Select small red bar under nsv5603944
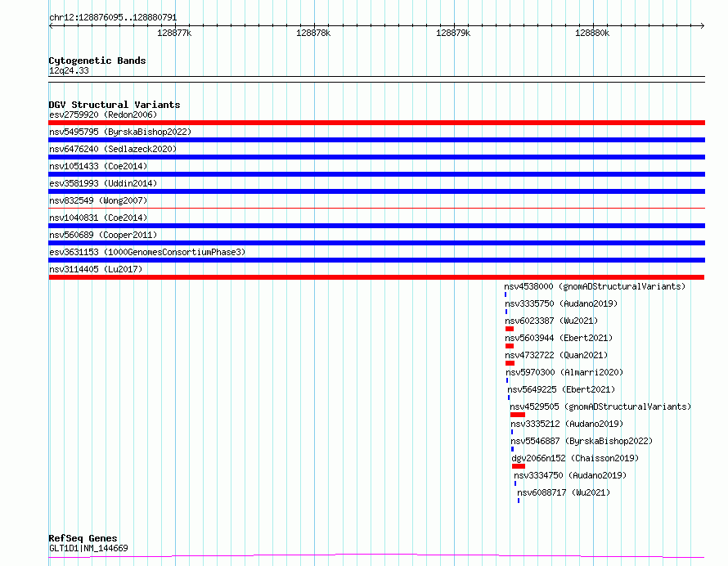 pos(510,346)
